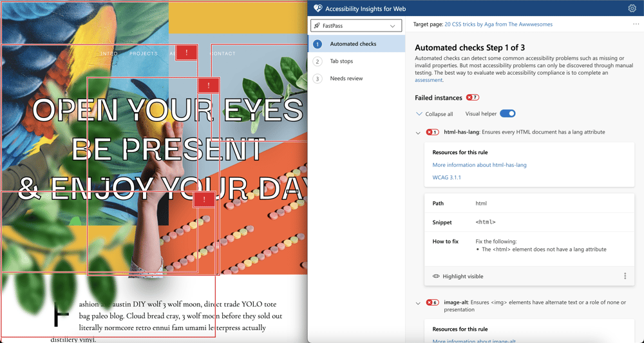The width and height of the screenshot is (644, 343).
Task: Open the PROJECTS nav link on the web page
Action: click(144, 54)
